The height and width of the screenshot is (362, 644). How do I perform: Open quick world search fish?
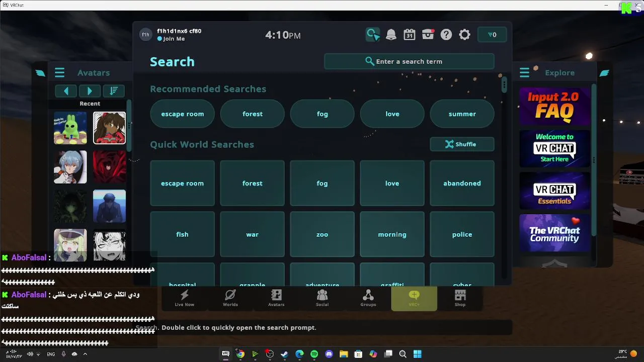coord(182,235)
